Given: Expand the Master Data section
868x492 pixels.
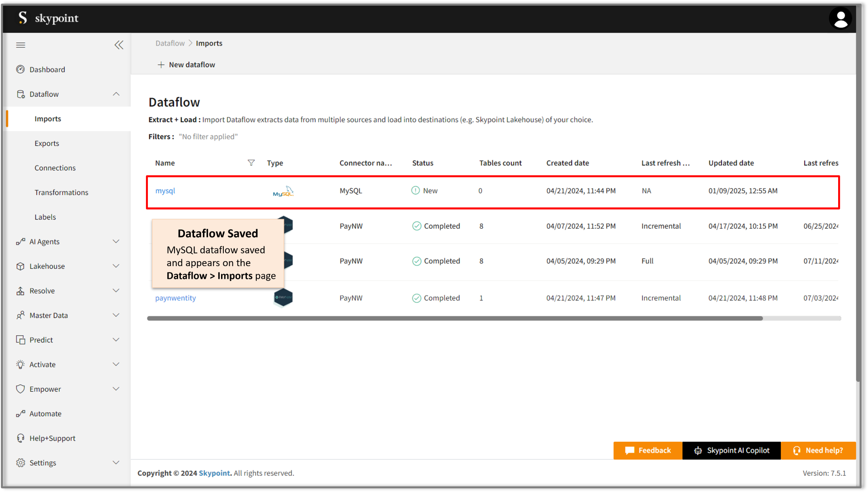Looking at the screenshot, I should pyautogui.click(x=116, y=315).
